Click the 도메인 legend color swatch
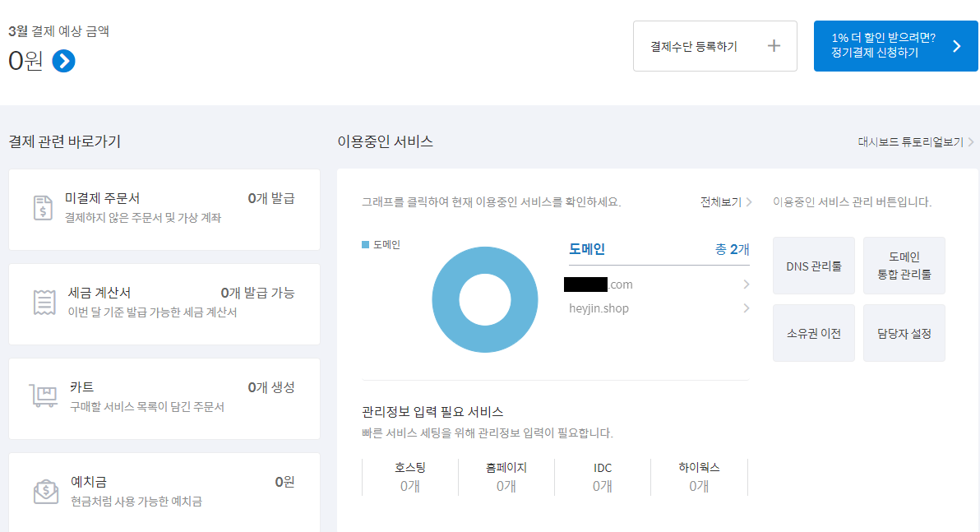This screenshot has width=980, height=532. tap(366, 245)
